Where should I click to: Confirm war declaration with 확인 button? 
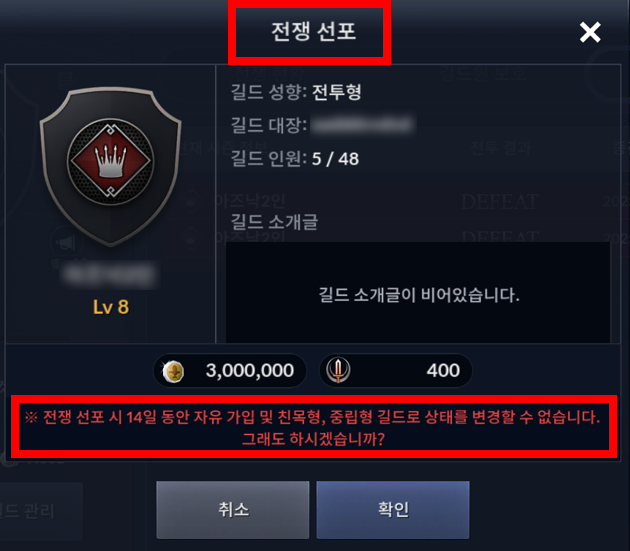(x=393, y=510)
